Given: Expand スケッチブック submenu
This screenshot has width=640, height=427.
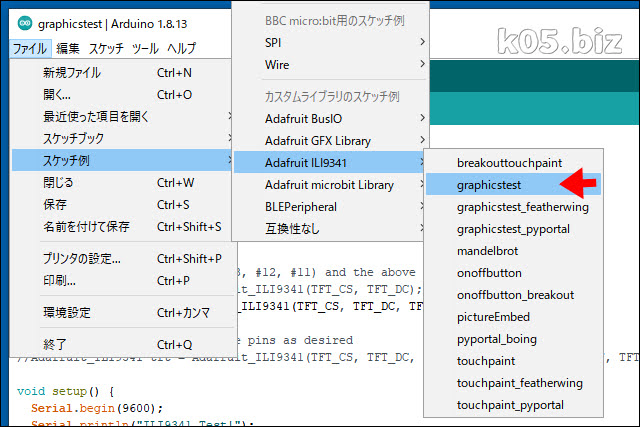Looking at the screenshot, I should 122,138.
